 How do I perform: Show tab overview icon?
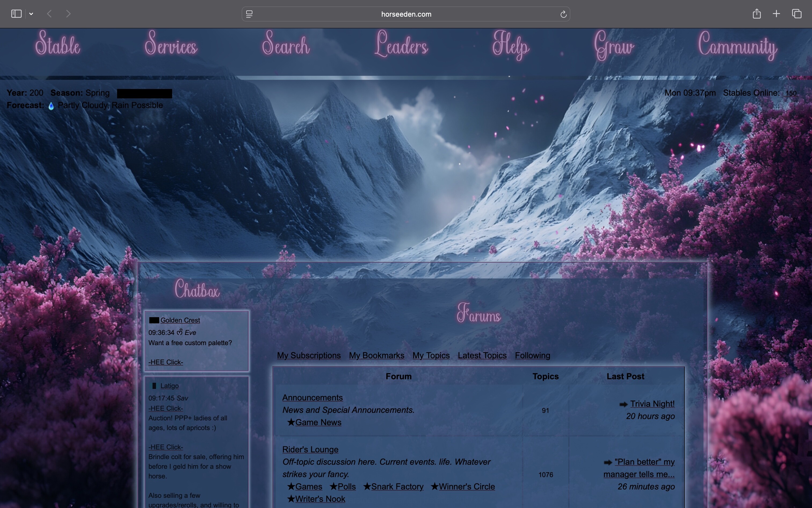point(797,14)
